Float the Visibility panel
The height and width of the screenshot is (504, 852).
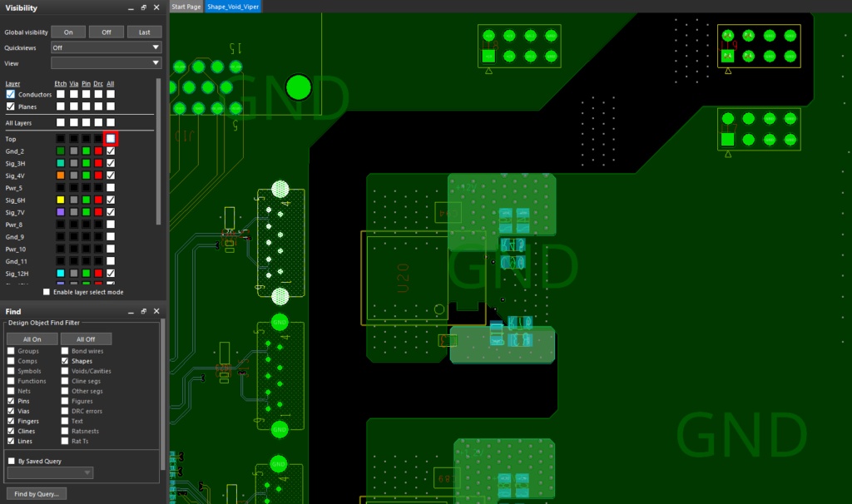pos(143,7)
